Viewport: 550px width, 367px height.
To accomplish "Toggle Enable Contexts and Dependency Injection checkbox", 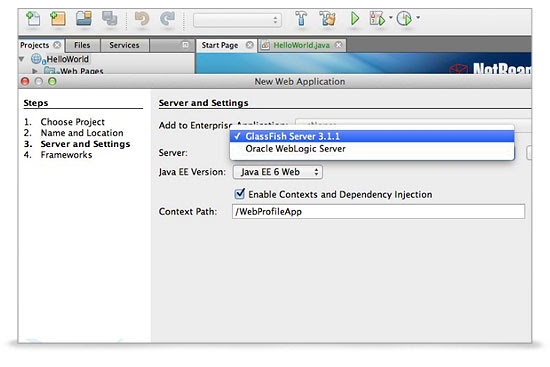I will pos(240,194).
